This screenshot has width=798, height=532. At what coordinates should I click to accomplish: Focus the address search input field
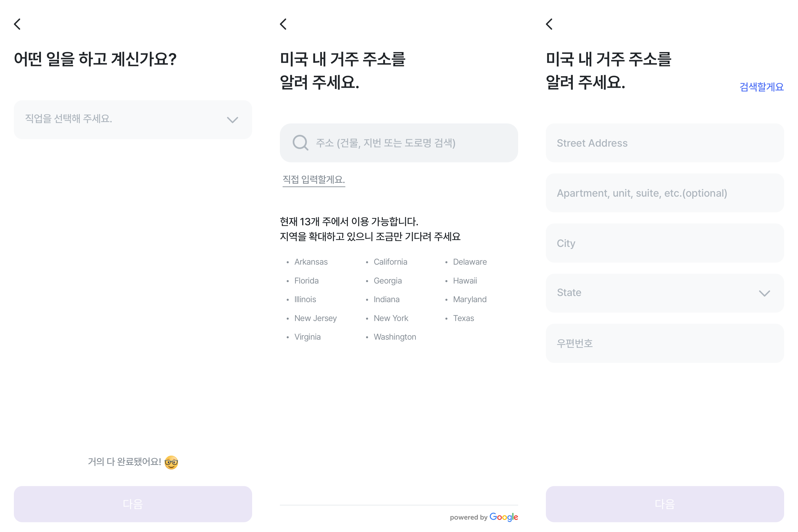(x=399, y=143)
